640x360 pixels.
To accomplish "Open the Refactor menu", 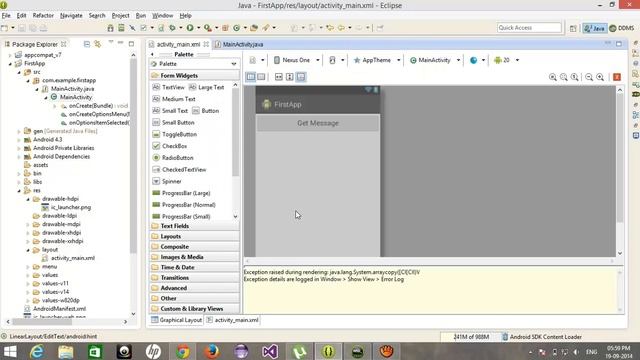I will point(43,16).
